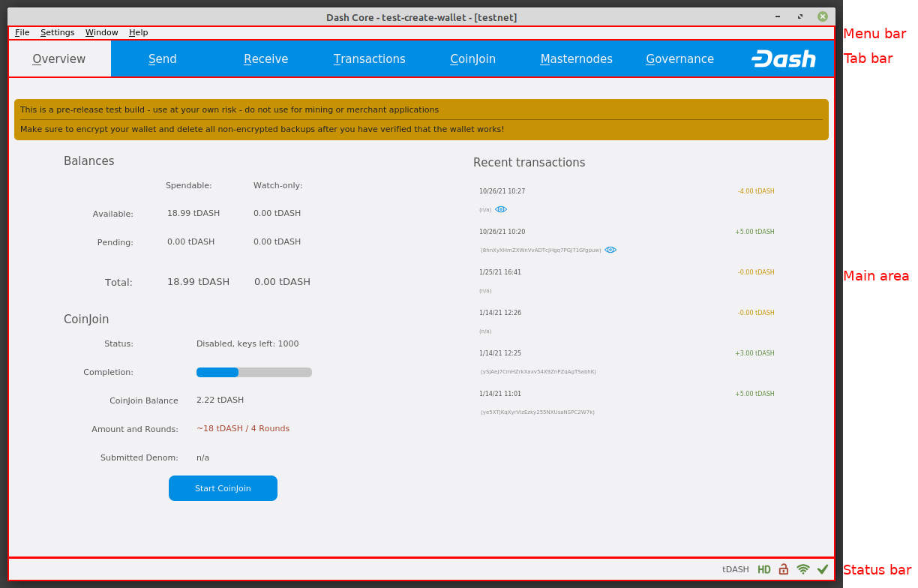Click the eye icon on the -4.00 tDASH transaction
The width and height of the screenshot is (918, 588).
coord(501,209)
